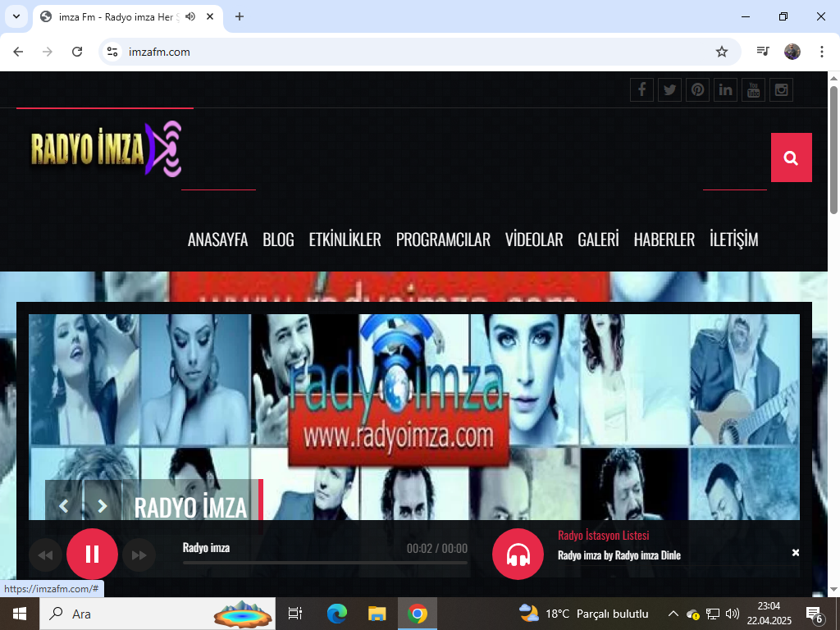Launch Microsoft Edge from taskbar
The height and width of the screenshot is (630, 840).
tap(336, 614)
